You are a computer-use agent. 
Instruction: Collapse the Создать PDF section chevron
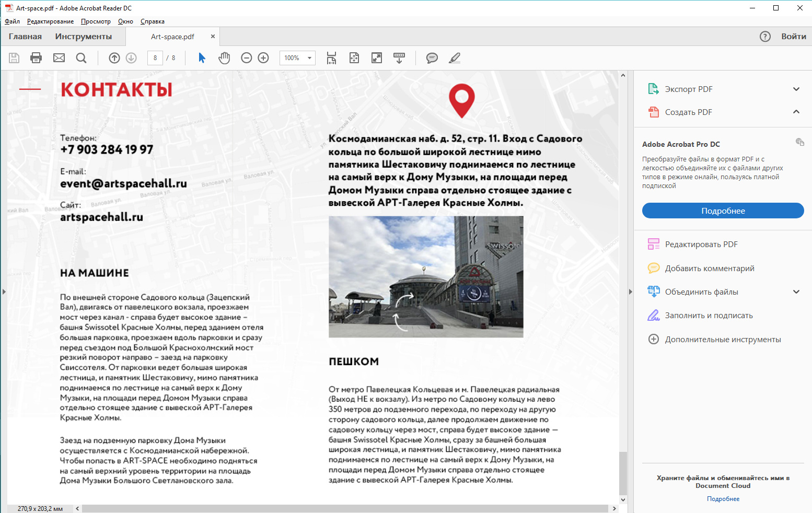[796, 112]
